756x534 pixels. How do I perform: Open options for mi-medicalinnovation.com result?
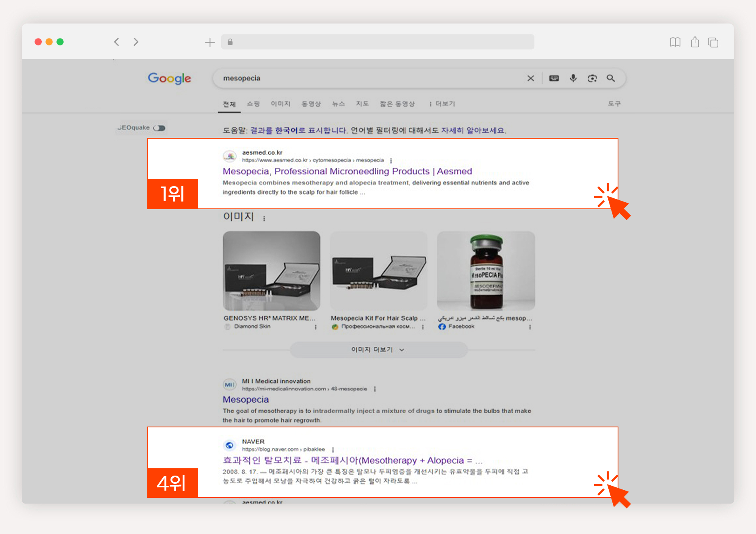click(375, 389)
